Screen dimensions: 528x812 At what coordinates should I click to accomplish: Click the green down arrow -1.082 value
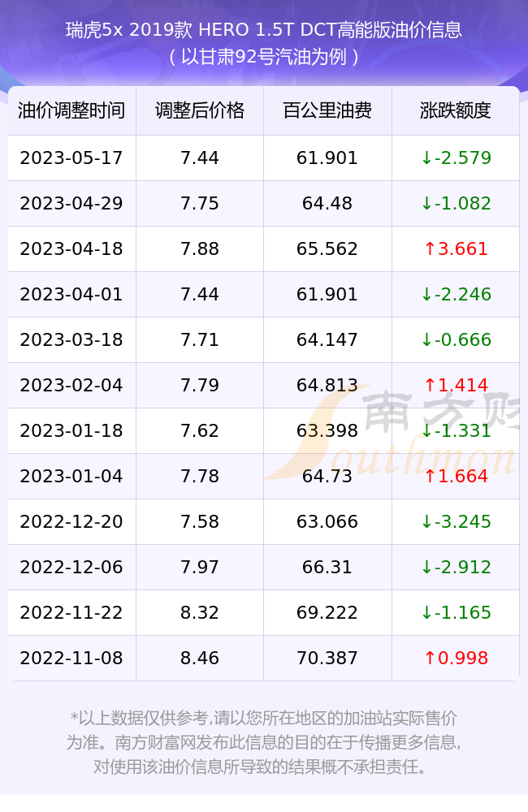tap(456, 204)
